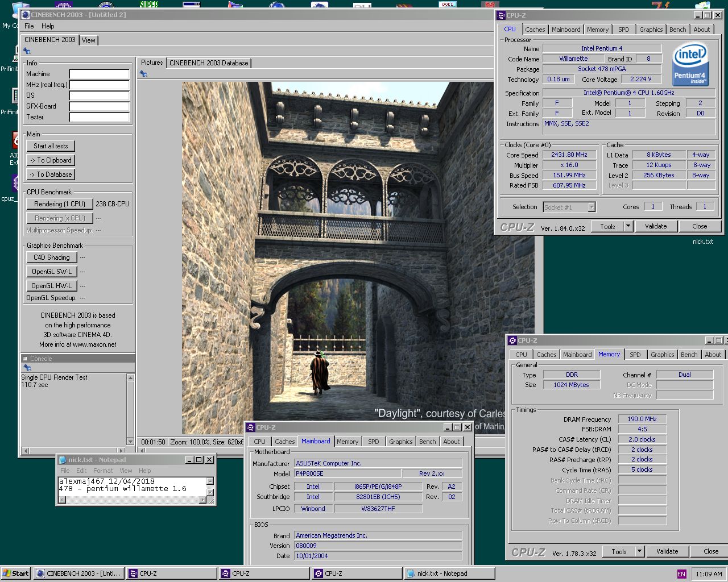Open Bench tab in top CPU-Z window
Screen dimensions: 728x582
pyautogui.click(x=677, y=30)
